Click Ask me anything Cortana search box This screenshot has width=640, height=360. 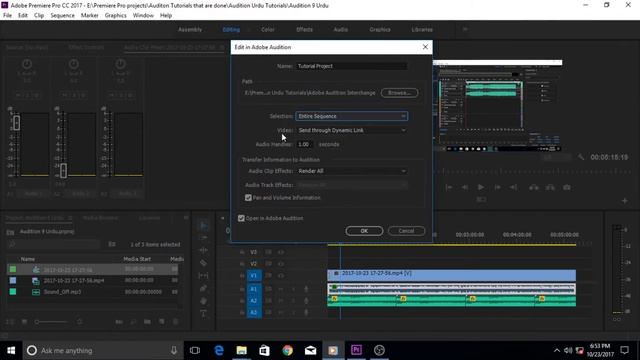click(102, 350)
